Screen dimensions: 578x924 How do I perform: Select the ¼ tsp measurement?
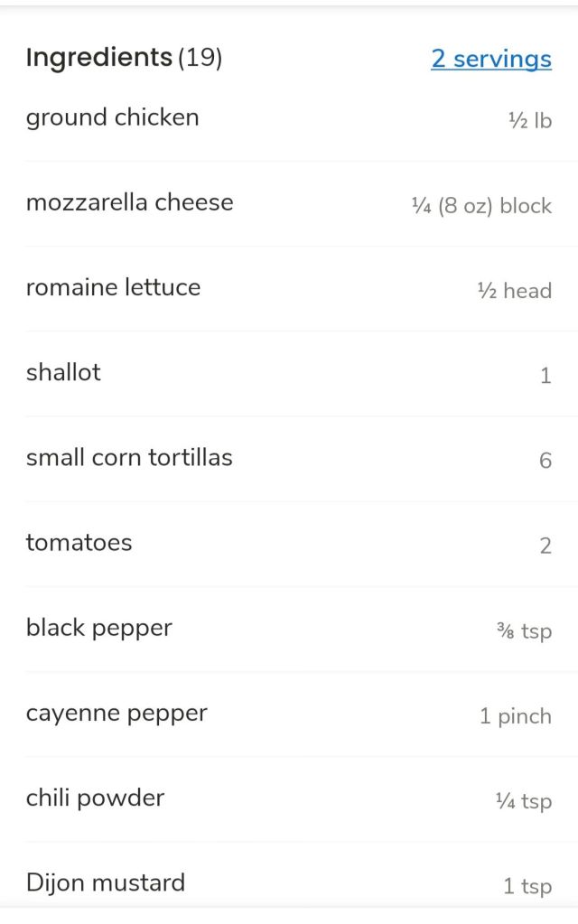click(524, 801)
